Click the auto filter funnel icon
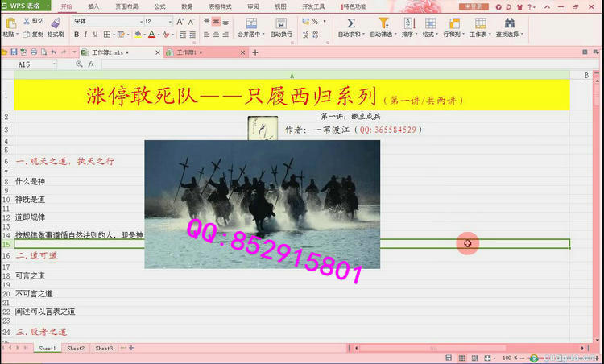 click(383, 23)
